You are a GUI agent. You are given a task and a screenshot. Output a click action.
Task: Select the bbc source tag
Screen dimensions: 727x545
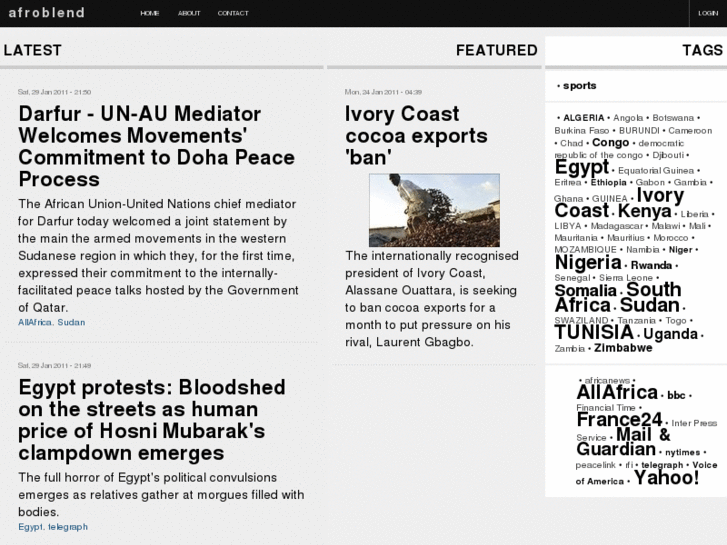tap(676, 396)
